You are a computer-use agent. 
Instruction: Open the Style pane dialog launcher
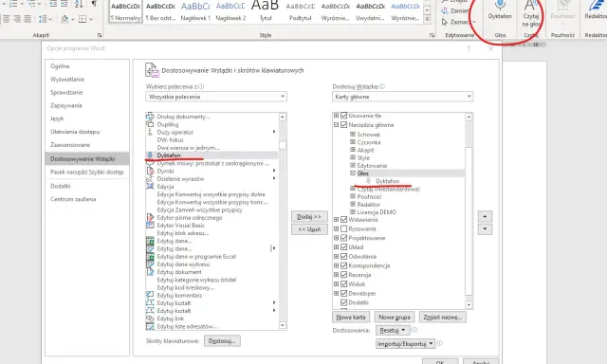click(x=432, y=35)
